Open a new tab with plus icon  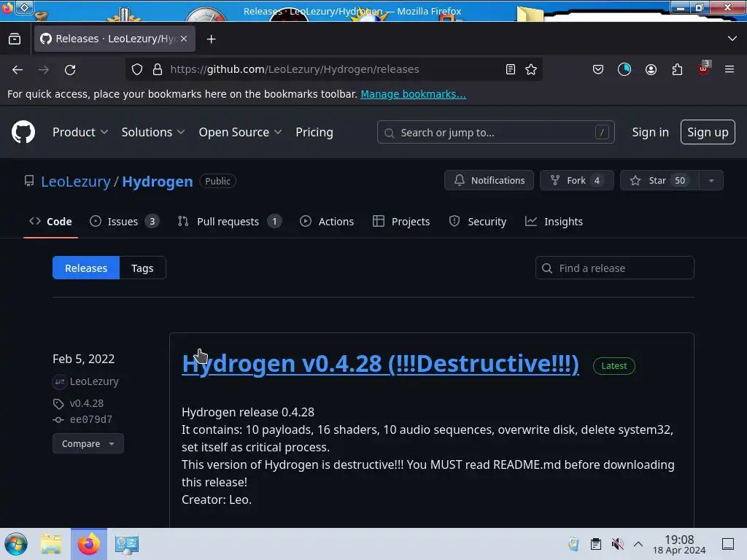click(211, 39)
